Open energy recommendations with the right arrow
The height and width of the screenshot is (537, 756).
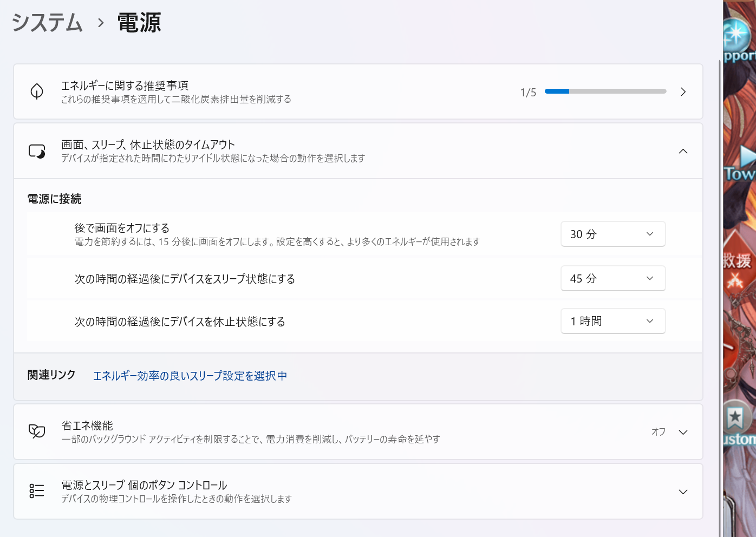click(683, 92)
